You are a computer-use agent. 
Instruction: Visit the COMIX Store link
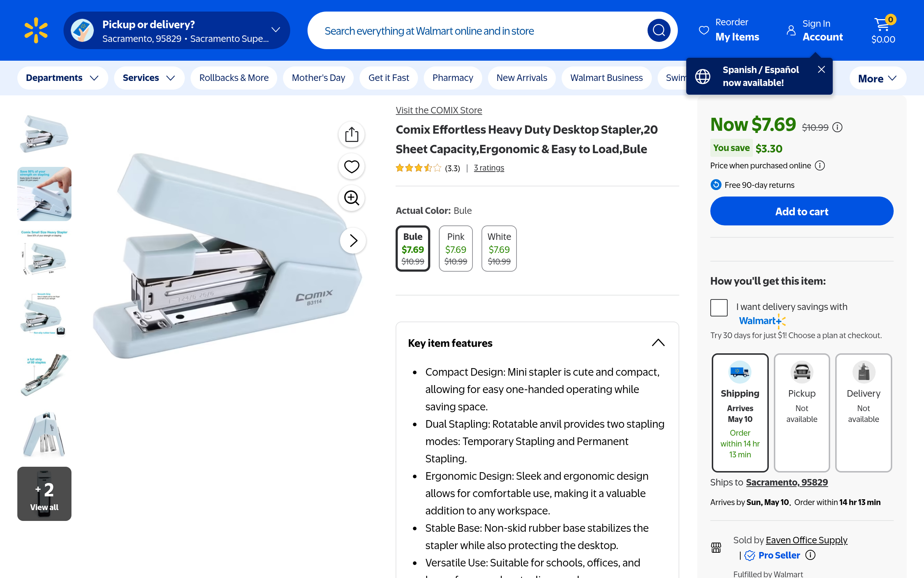[439, 110]
